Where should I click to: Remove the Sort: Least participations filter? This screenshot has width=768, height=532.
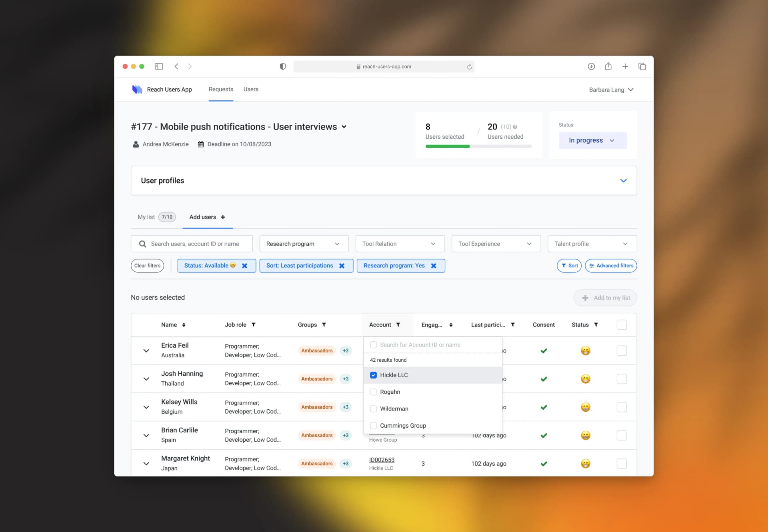(x=342, y=266)
